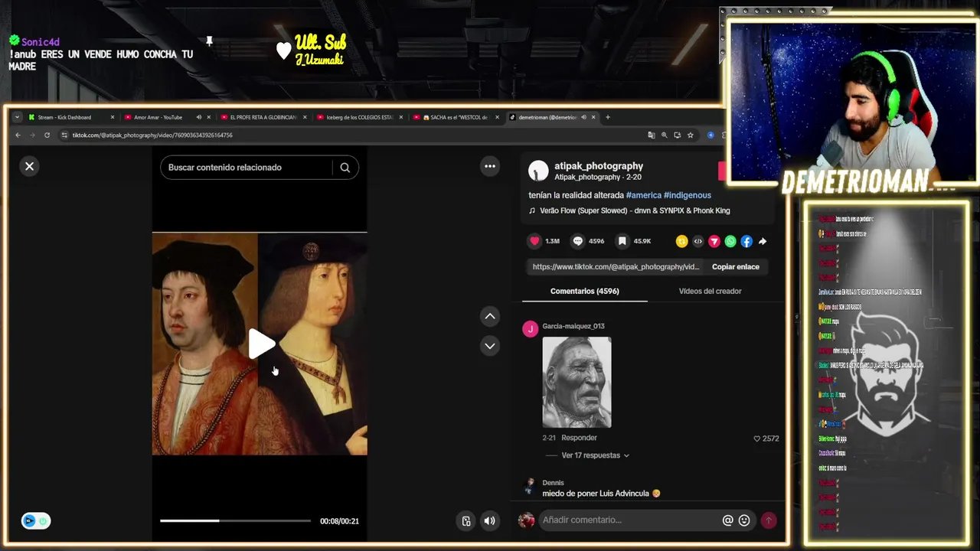Screen dimensions: 980x551
Task: Click the red post comment arrow button
Action: pyautogui.click(x=769, y=520)
